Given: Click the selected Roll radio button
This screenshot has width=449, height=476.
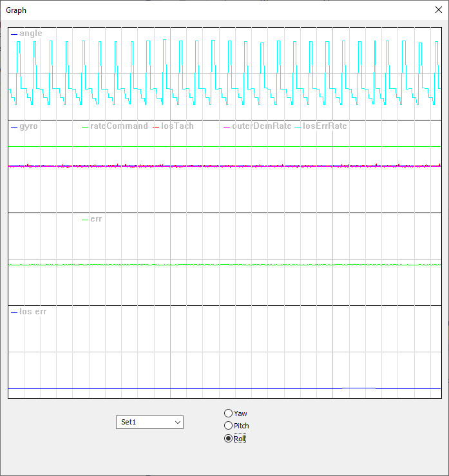Looking at the screenshot, I should [x=228, y=439].
